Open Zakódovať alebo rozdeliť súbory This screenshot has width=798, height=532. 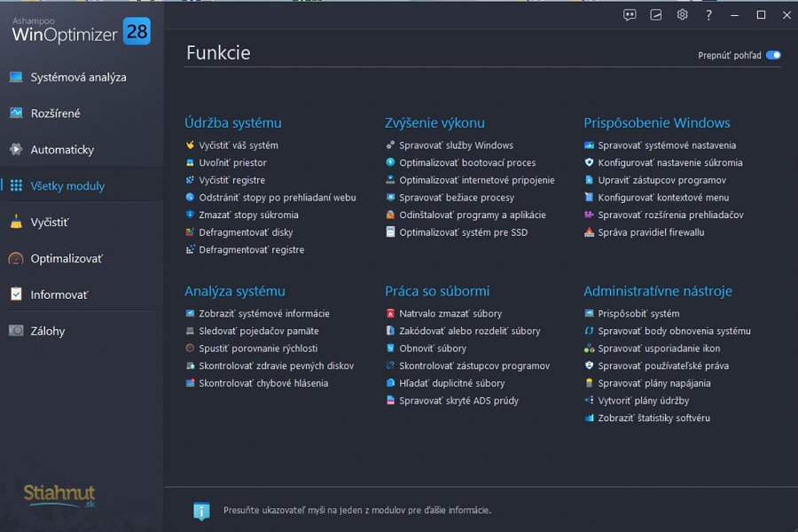point(469,331)
